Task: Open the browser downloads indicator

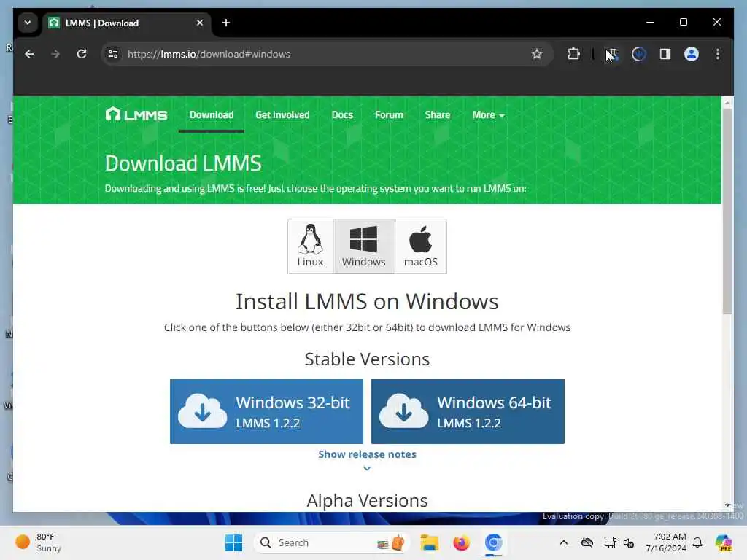Action: click(x=639, y=54)
